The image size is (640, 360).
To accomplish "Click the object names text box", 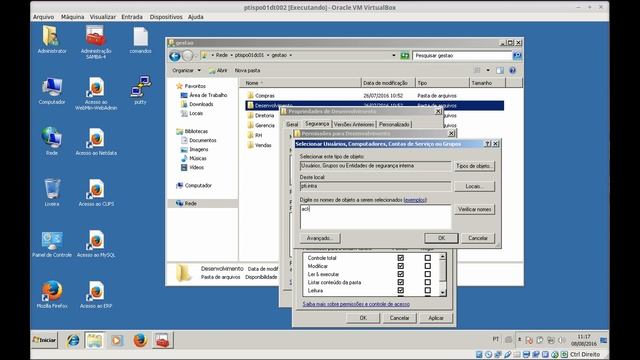I will (x=376, y=217).
